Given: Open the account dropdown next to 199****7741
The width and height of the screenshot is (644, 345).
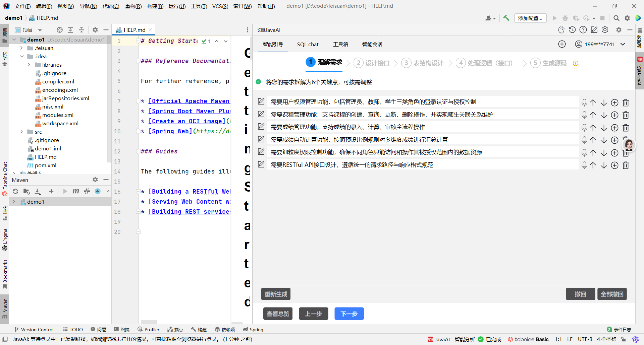Looking at the screenshot, I should (623, 44).
